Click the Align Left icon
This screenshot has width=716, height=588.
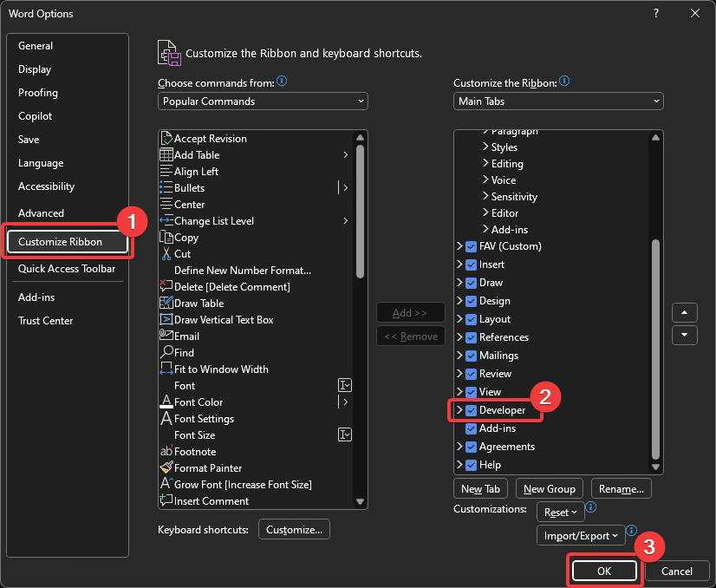(166, 171)
